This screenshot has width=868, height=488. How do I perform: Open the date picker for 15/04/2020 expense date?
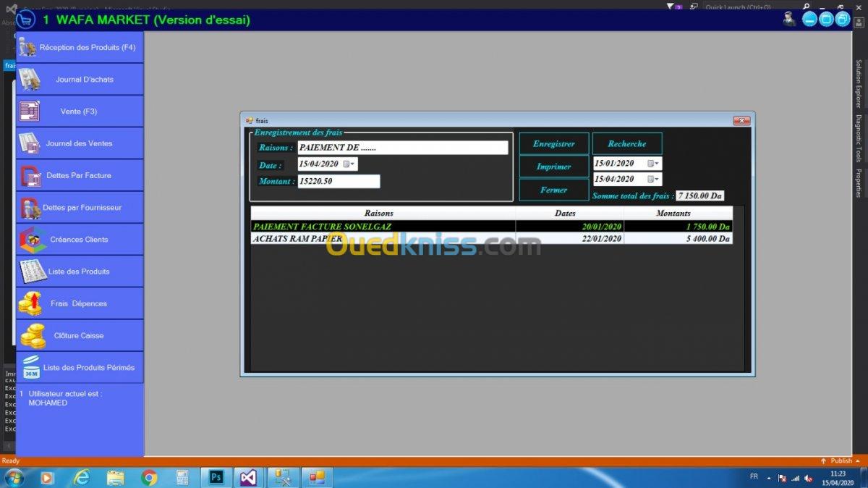pyautogui.click(x=349, y=164)
